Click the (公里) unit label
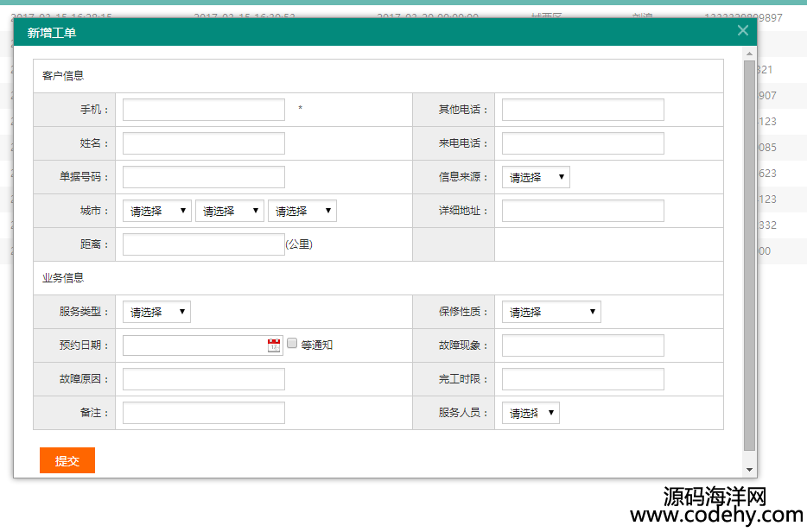Viewport: 807px width, 532px height. (x=299, y=244)
